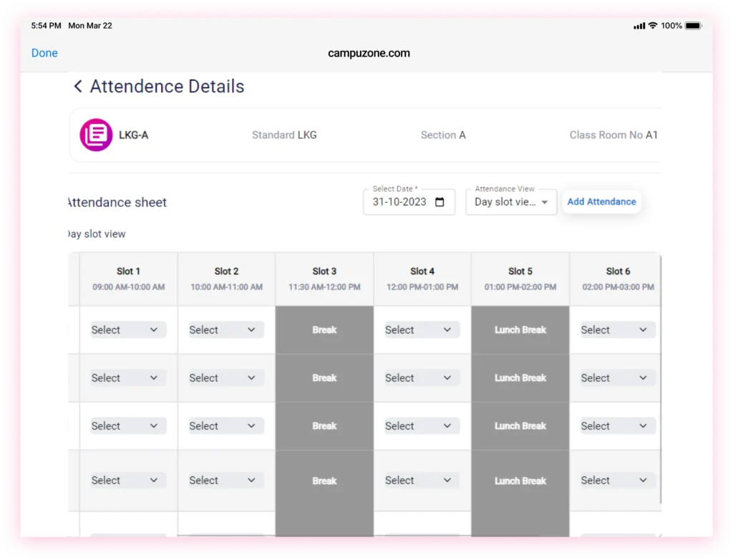Click Done in the top left
This screenshot has height=560, width=733.
pos(44,53)
